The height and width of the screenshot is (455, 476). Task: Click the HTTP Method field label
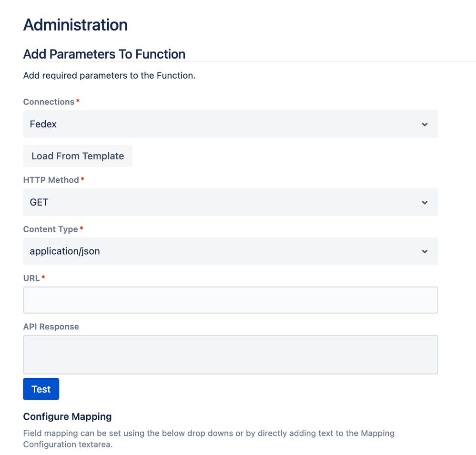51,180
